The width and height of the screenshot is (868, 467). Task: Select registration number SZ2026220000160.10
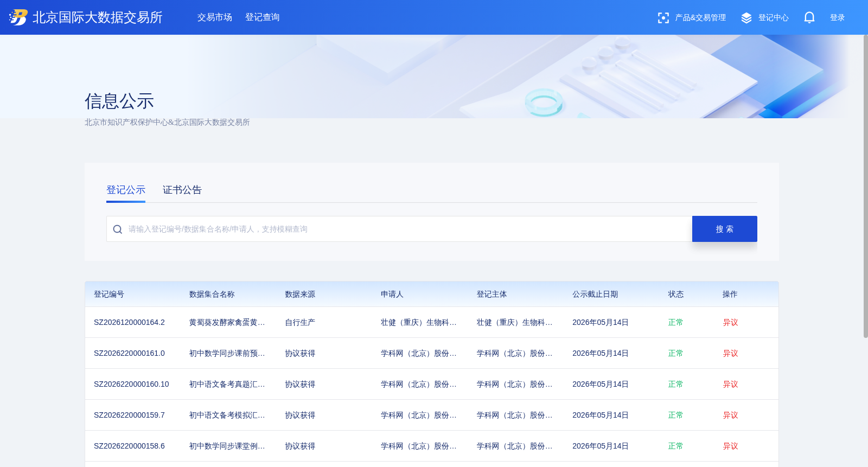[x=131, y=384]
